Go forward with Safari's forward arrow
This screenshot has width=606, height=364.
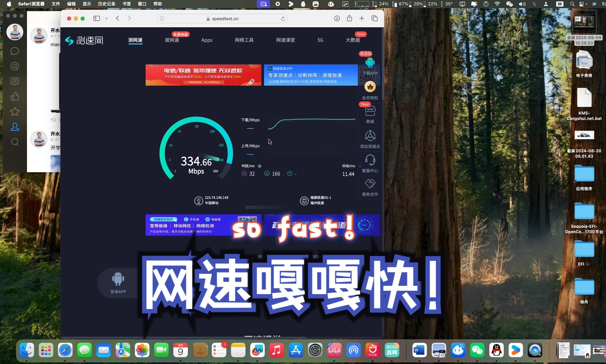pos(129,19)
